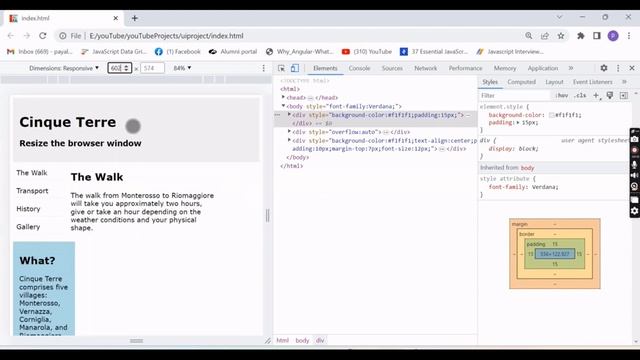Viewport: 640px width, 360px height.
Task: Click Transport menu link
Action: click(x=32, y=191)
